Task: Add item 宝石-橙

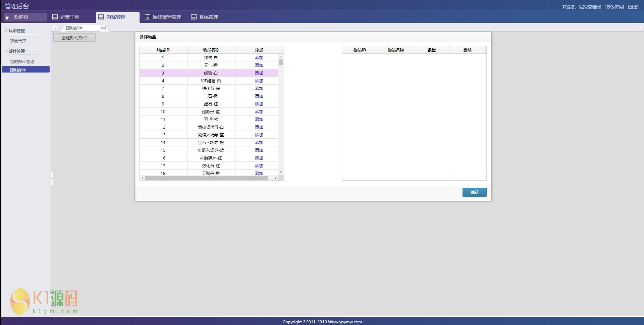Action: (259, 96)
